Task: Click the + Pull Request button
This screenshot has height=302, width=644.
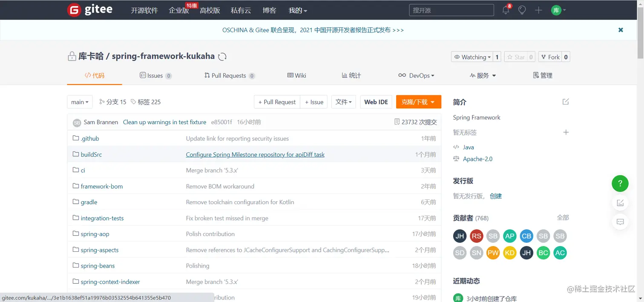Action: click(x=277, y=102)
